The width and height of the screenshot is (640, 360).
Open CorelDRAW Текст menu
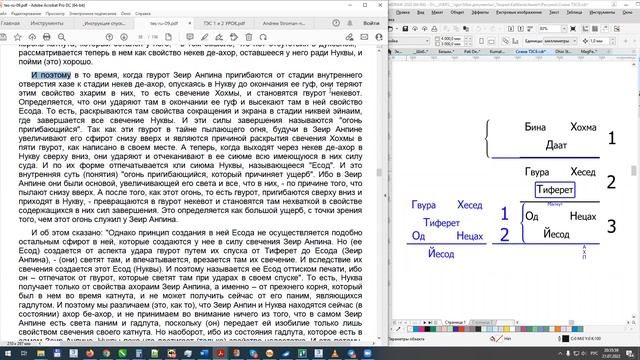point(554,13)
